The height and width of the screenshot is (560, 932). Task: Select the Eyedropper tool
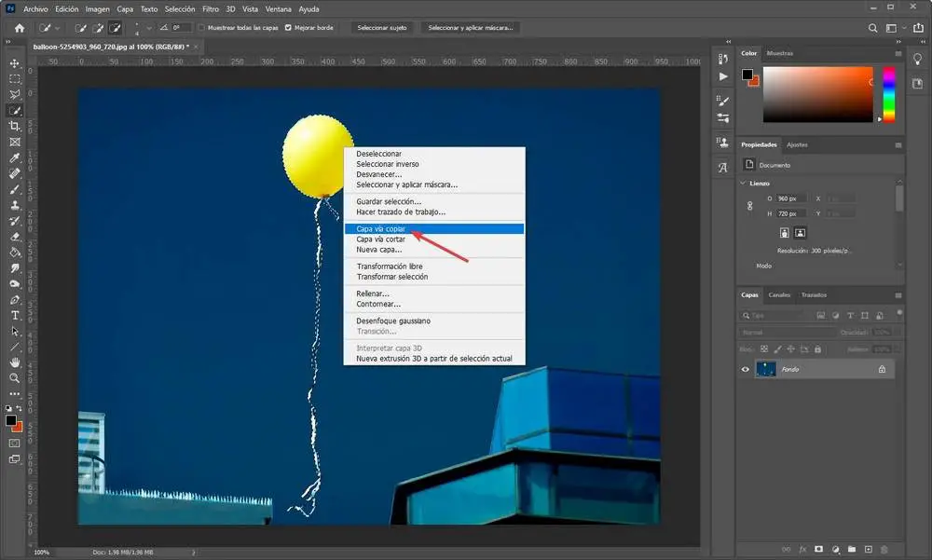(15, 157)
